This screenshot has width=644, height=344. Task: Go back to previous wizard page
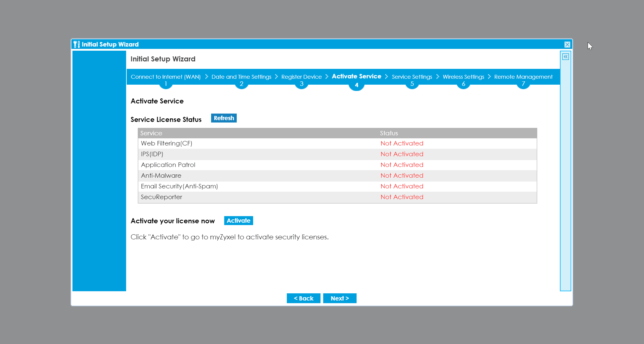point(304,298)
